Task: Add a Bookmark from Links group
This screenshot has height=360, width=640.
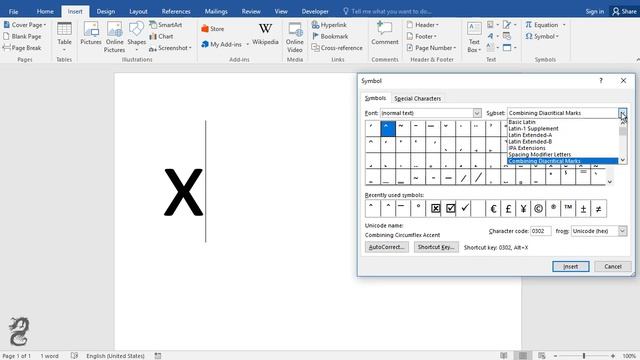Action: (x=330, y=36)
